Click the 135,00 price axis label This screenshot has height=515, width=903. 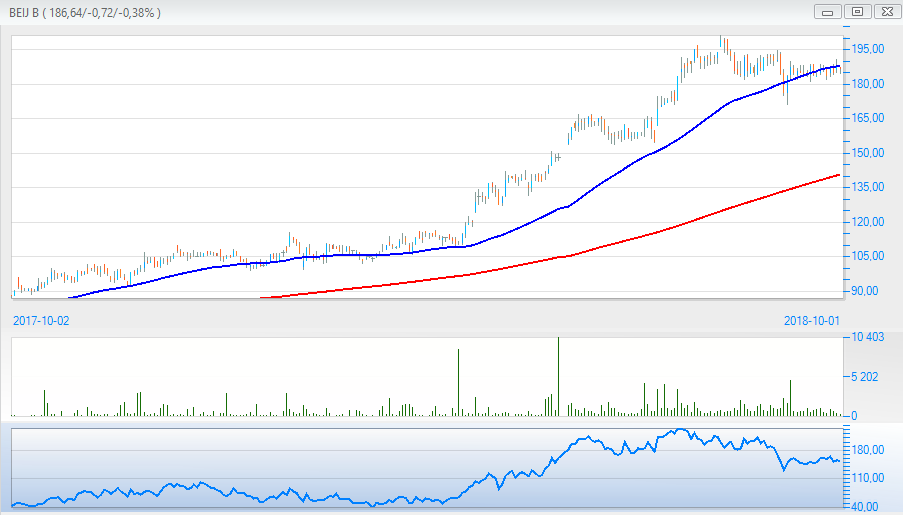(x=868, y=187)
